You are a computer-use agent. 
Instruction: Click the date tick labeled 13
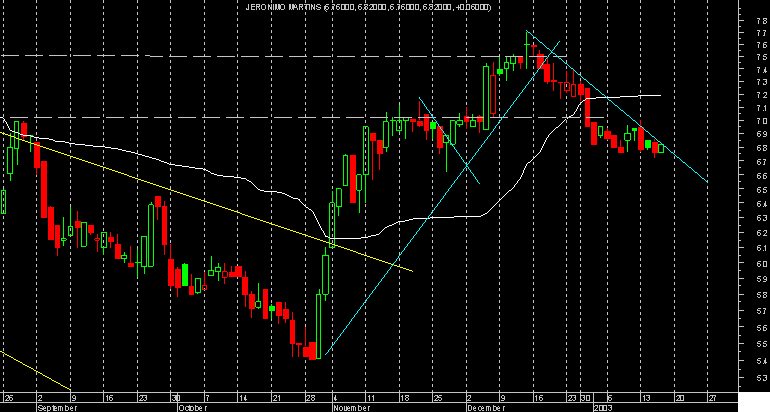coord(647,398)
